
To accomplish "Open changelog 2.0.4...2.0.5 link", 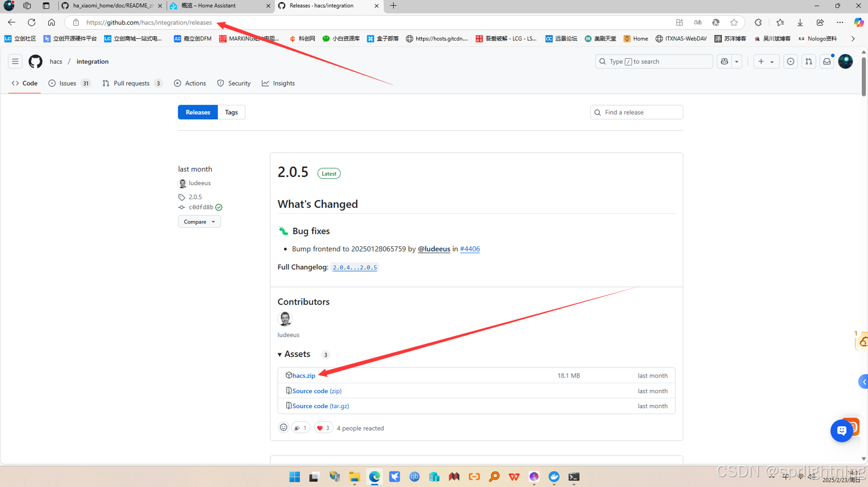I will [x=355, y=267].
